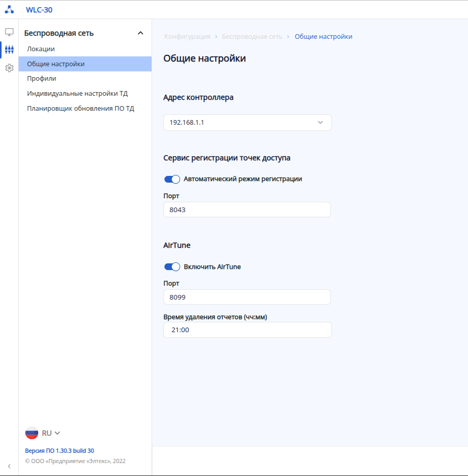Turn off the Включить AirTune switch
Screen dimensions: 468x476
tap(172, 267)
